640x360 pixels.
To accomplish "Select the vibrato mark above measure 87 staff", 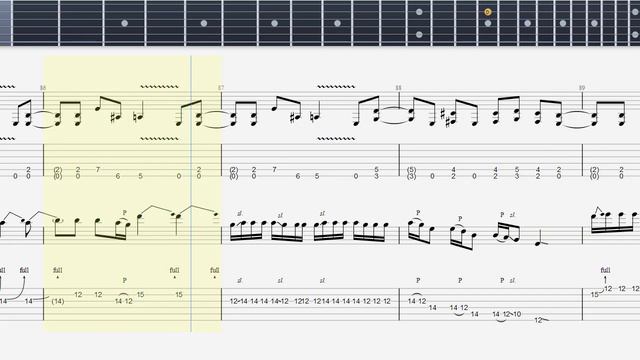I will (336, 87).
